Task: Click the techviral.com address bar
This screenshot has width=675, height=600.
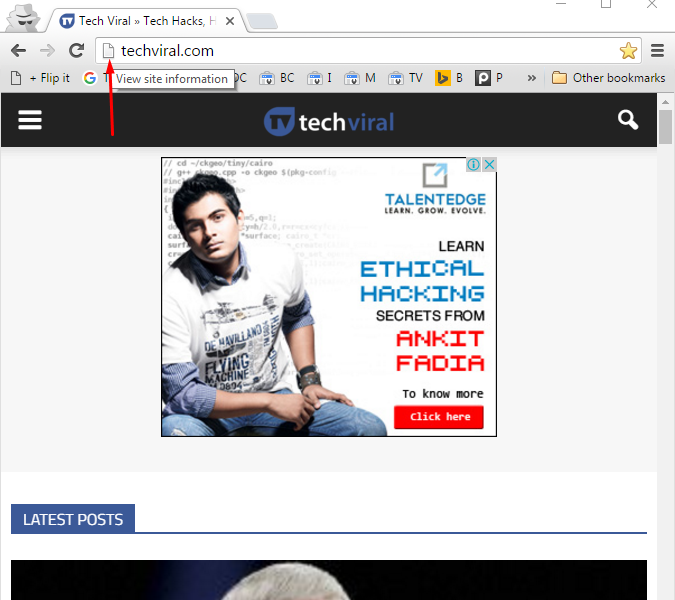Action: (x=368, y=51)
